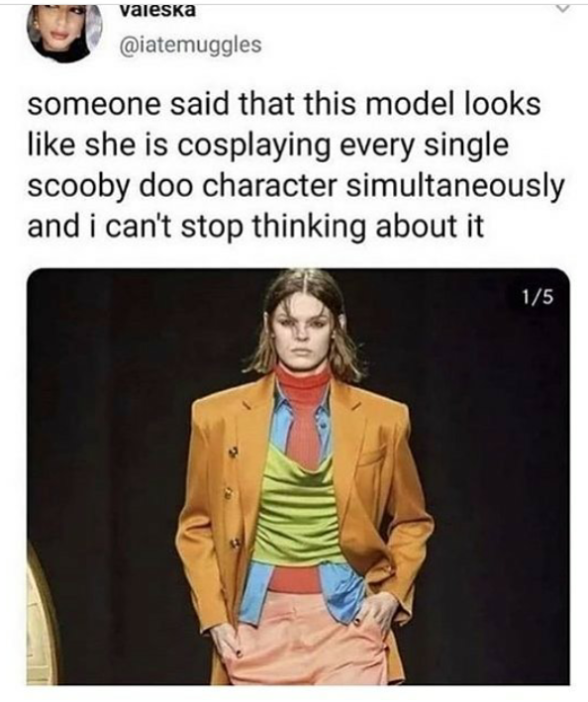Click the phrase "this model looks"
The width and height of the screenshot is (588, 702).
(x=422, y=105)
